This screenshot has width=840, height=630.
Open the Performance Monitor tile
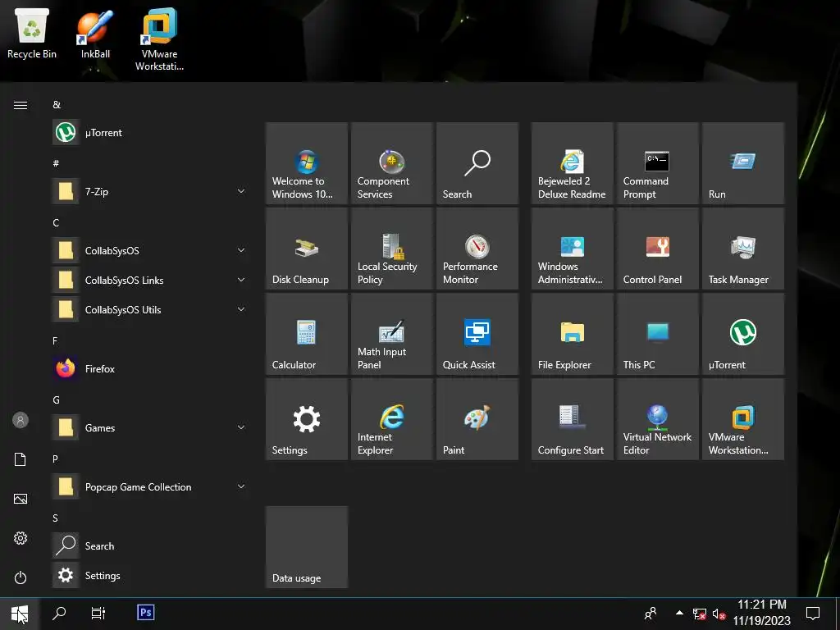click(x=477, y=249)
